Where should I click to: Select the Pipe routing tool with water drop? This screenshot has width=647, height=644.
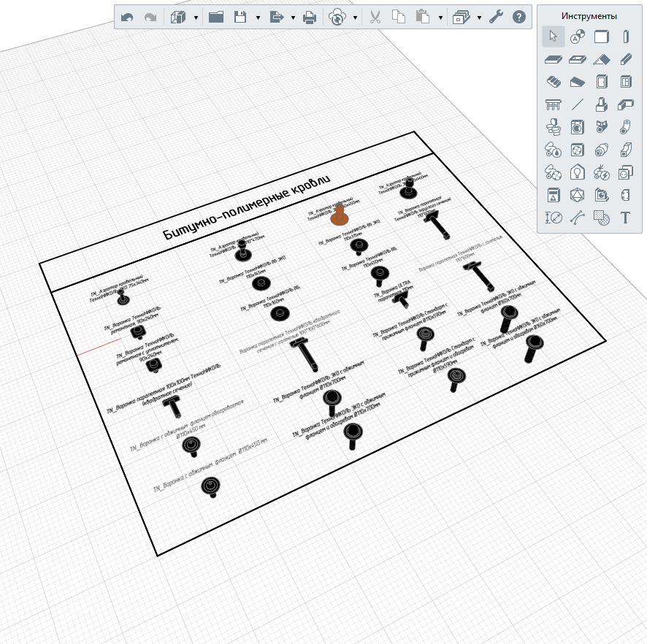[x=553, y=150]
